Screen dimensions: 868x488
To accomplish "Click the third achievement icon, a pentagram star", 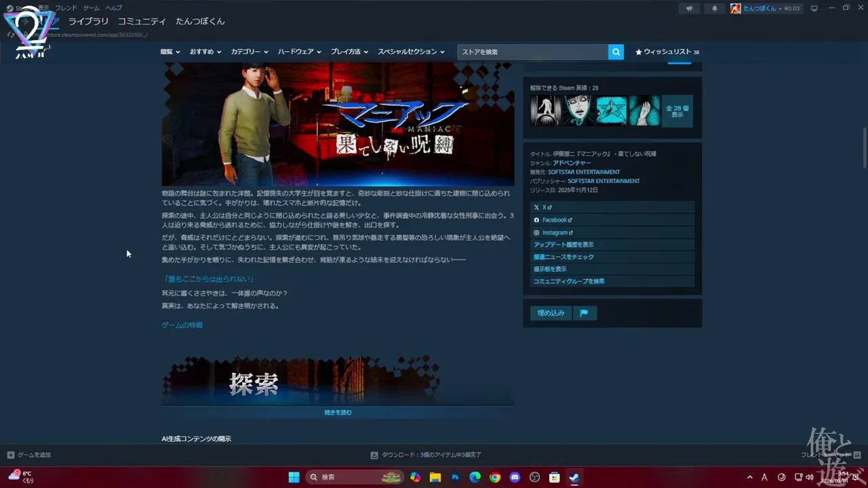I will (611, 110).
